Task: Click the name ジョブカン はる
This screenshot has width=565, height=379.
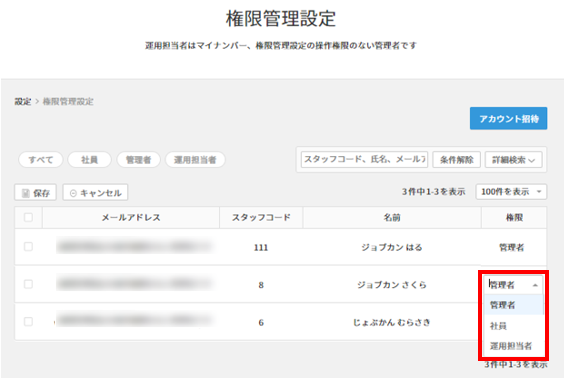Action: tap(392, 248)
